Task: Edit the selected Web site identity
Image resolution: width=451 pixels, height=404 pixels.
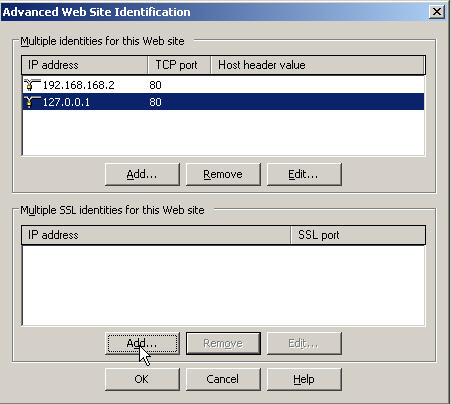Action: coord(304,174)
